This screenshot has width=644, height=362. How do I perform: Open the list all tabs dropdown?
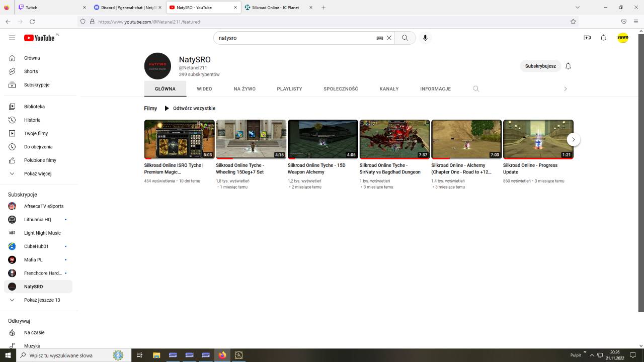click(578, 8)
